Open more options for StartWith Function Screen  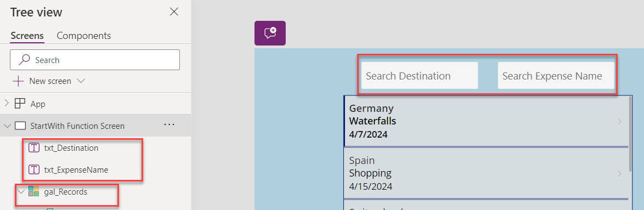click(x=169, y=124)
